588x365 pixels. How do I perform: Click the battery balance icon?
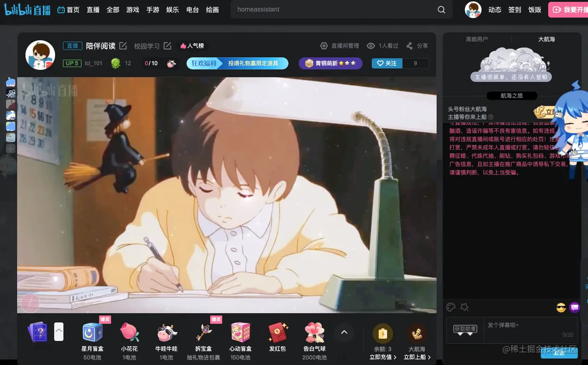(383, 333)
